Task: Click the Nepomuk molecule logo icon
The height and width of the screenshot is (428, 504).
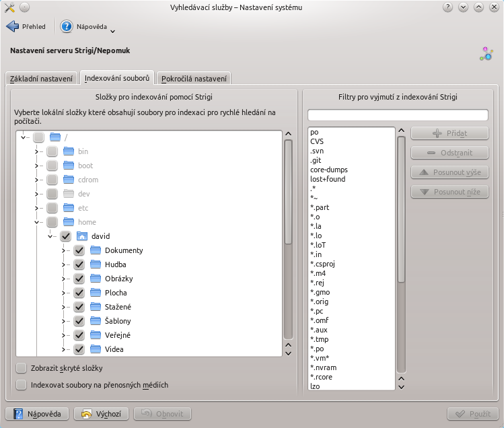Action: (x=487, y=54)
